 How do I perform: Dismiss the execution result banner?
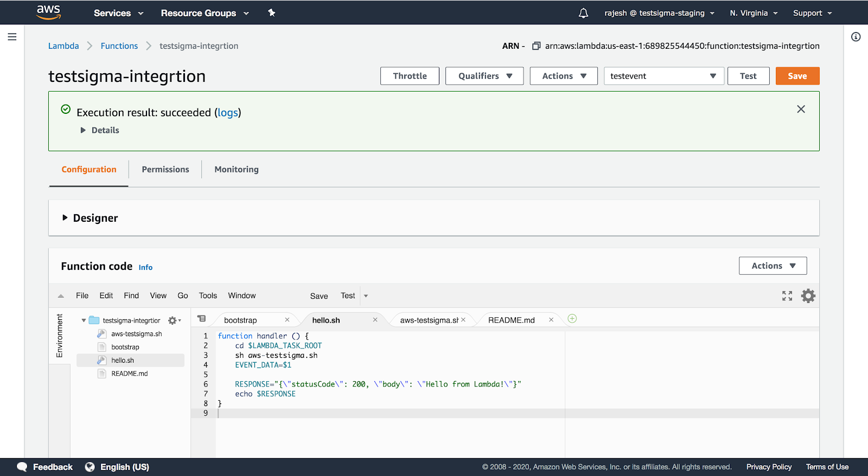pos(801,109)
